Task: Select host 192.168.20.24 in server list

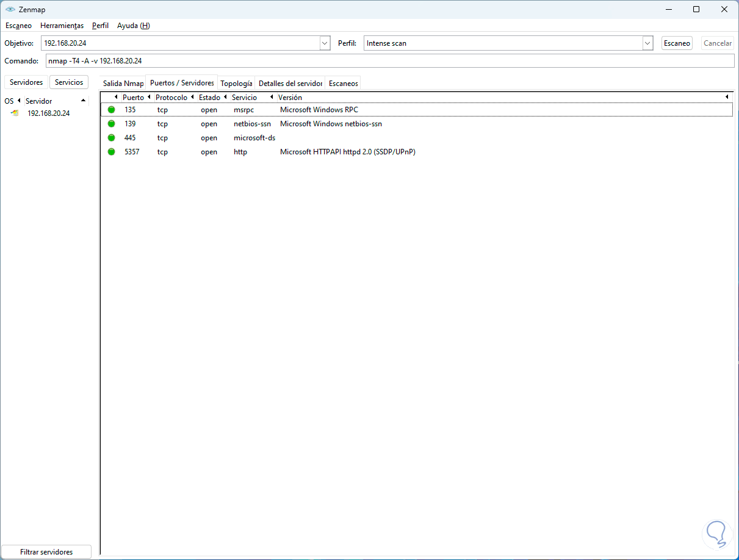Action: click(x=48, y=113)
